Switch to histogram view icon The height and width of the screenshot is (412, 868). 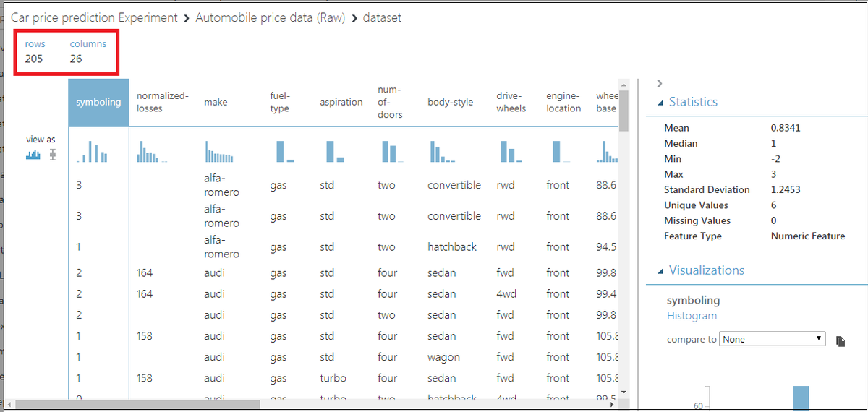(x=33, y=155)
